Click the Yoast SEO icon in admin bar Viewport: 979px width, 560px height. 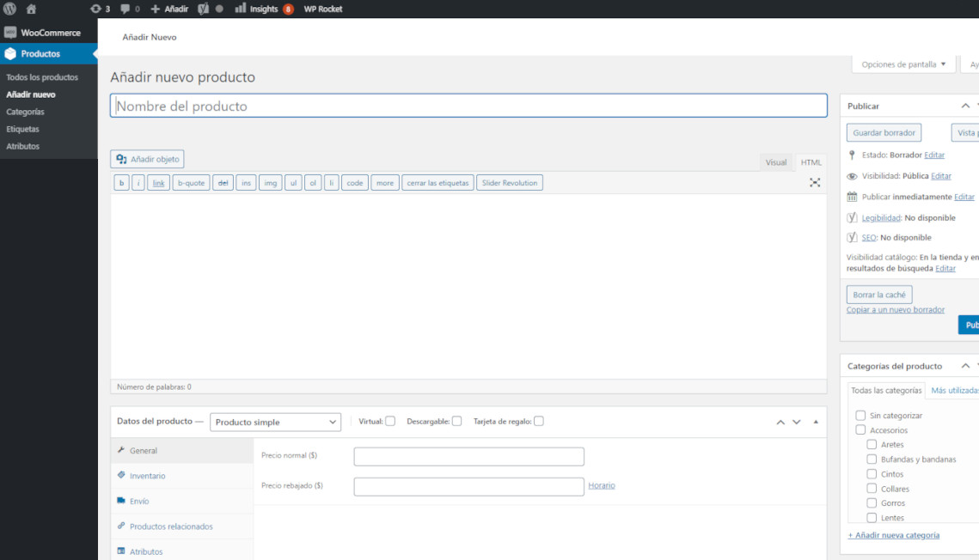(x=203, y=9)
